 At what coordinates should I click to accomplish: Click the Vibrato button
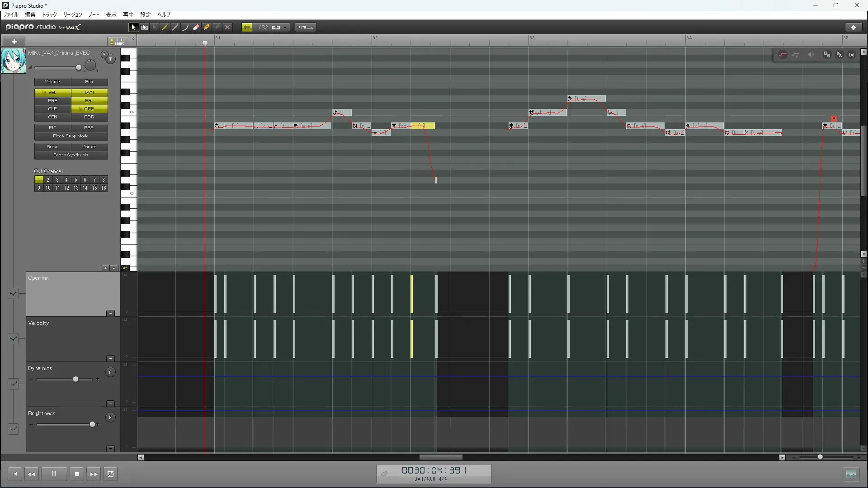89,147
